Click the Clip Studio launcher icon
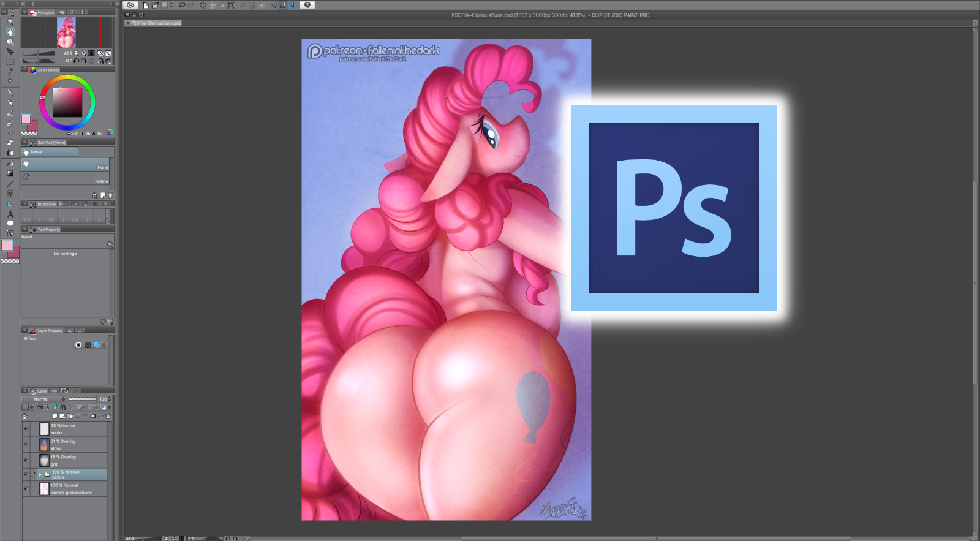The height and width of the screenshot is (541, 980). coord(130,5)
